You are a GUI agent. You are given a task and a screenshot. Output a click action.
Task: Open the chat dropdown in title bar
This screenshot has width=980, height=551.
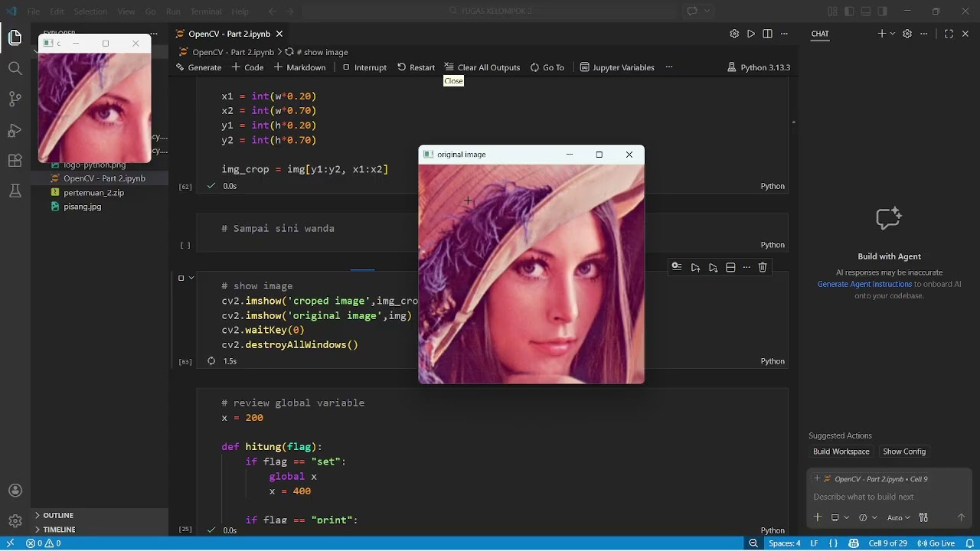pos(707,11)
